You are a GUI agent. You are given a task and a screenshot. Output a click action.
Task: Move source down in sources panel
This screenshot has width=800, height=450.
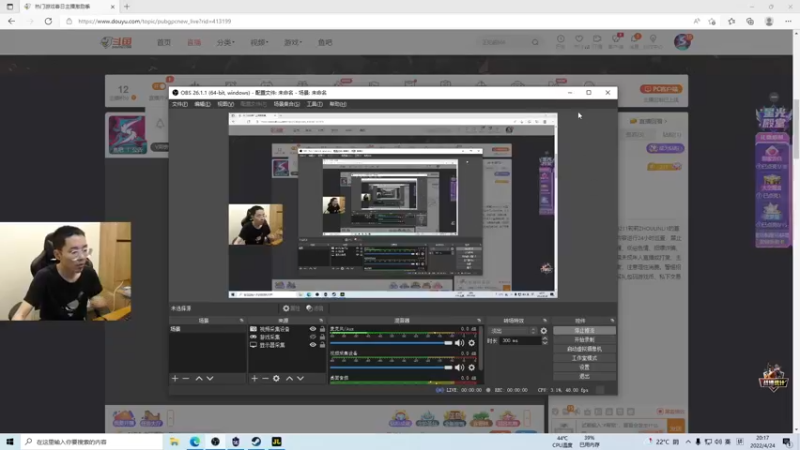[x=301, y=379]
